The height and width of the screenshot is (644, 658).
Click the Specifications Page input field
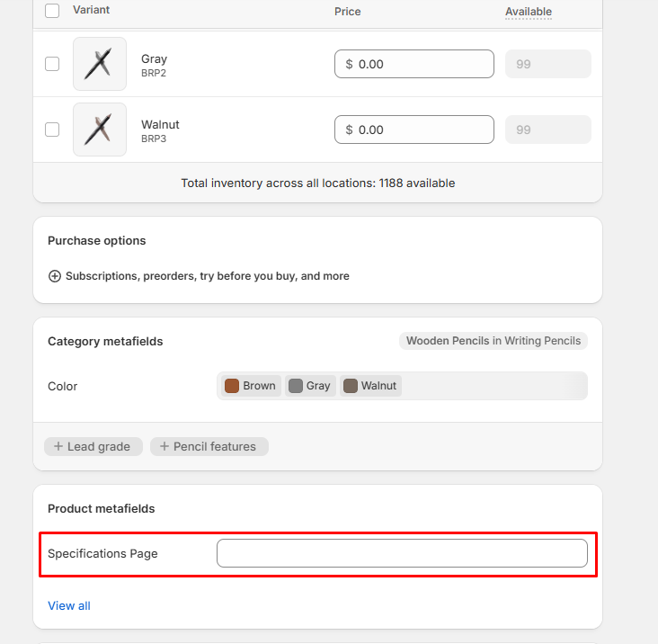pos(402,553)
